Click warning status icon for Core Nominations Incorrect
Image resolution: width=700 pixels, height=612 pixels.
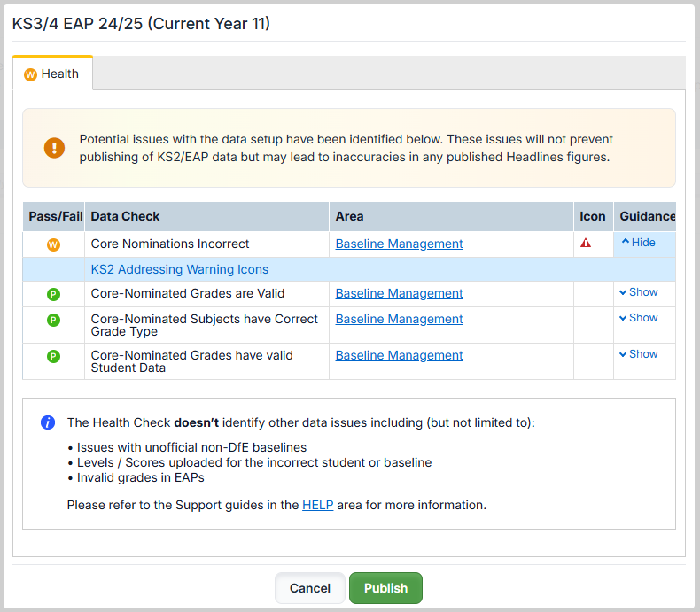click(53, 244)
